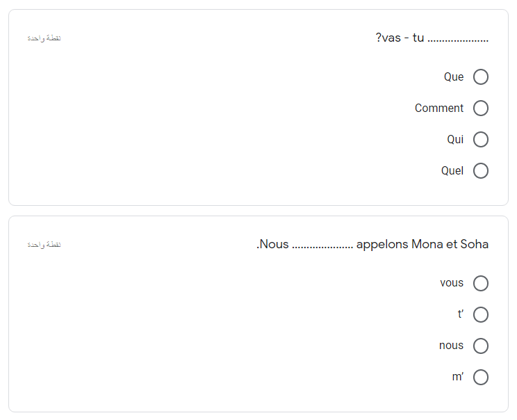
Task: Click the 'Nous appelons Mona et Soha' question
Action: coord(372,244)
